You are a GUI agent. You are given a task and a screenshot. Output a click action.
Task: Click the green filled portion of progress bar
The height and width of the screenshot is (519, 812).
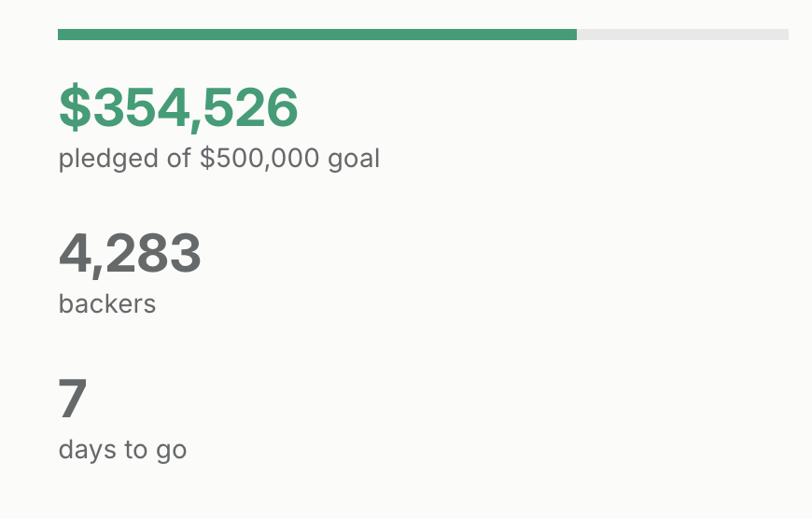point(317,35)
